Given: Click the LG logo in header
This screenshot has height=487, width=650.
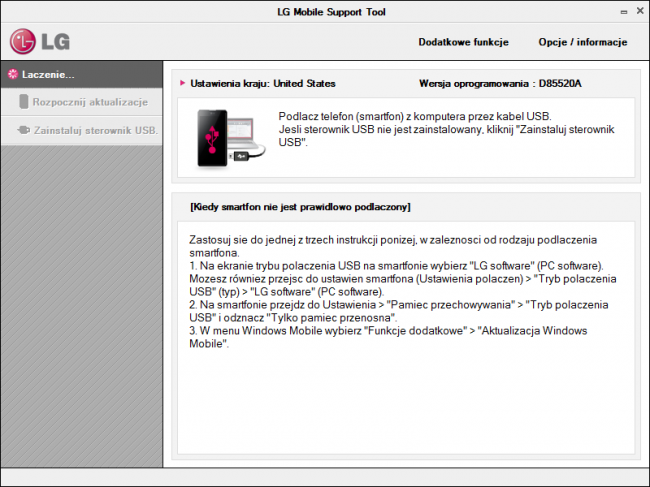Looking at the screenshot, I should [x=40, y=41].
